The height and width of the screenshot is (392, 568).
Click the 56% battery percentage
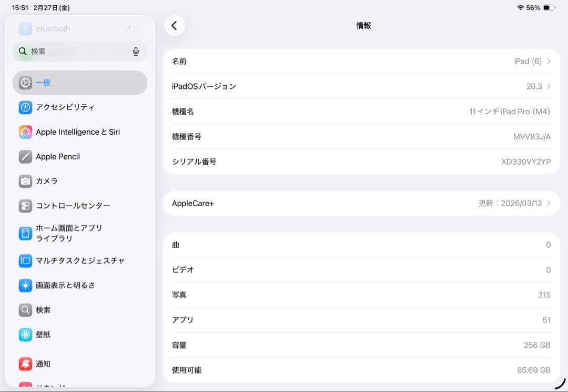pyautogui.click(x=533, y=7)
